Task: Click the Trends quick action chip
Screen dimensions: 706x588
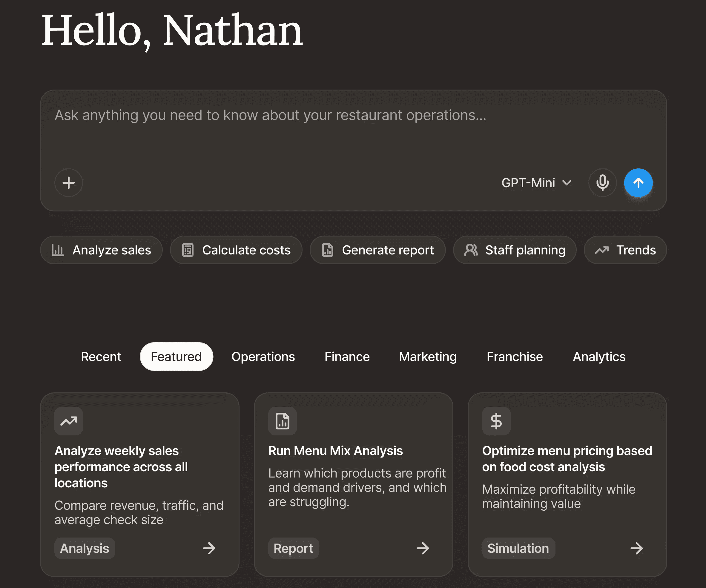Action: point(625,250)
